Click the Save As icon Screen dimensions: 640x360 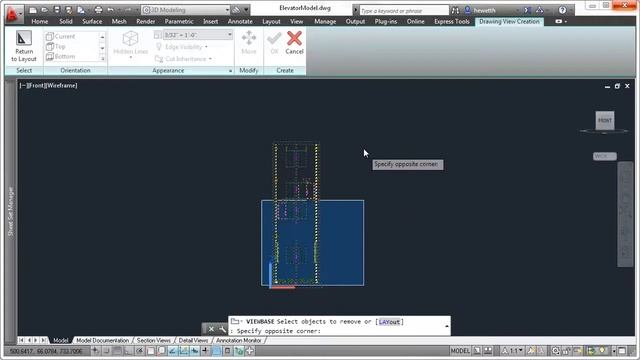point(69,10)
